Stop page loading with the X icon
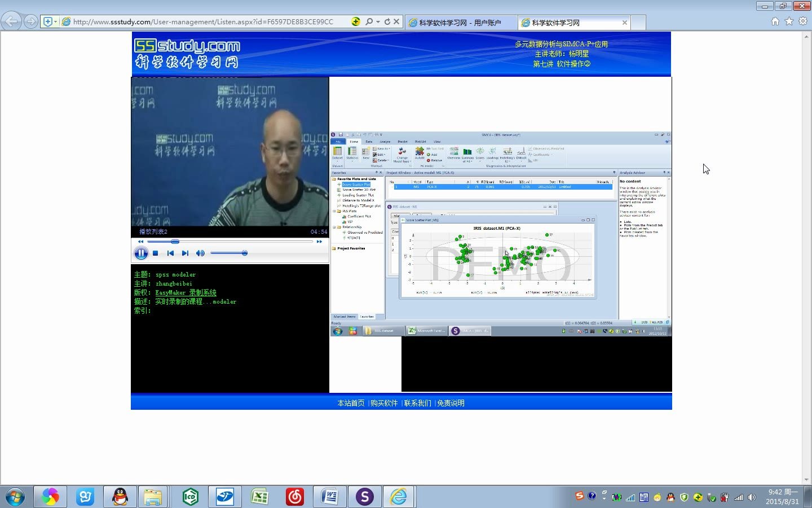Viewport: 812px width, 508px height. point(396,21)
